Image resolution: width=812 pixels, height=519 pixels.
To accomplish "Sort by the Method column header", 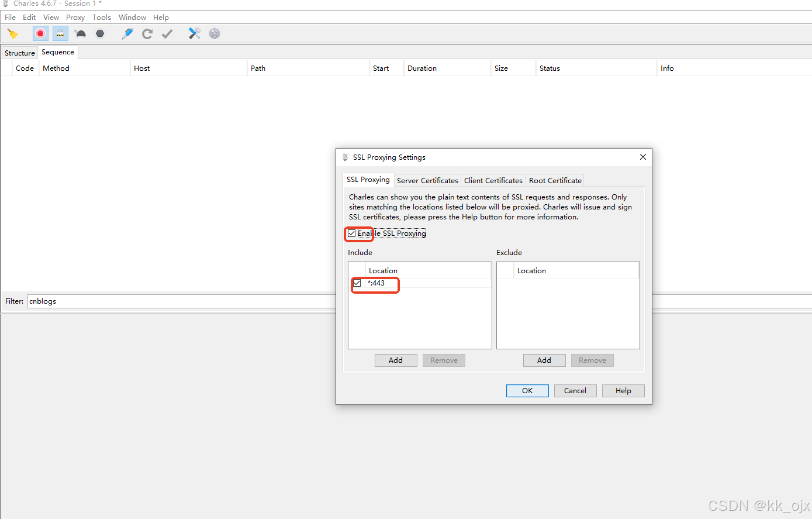I will [x=84, y=68].
